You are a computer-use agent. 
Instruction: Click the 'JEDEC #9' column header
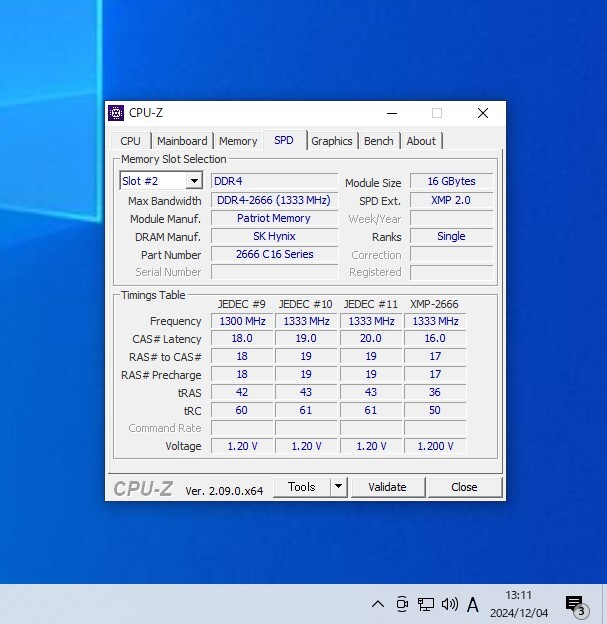click(242, 304)
